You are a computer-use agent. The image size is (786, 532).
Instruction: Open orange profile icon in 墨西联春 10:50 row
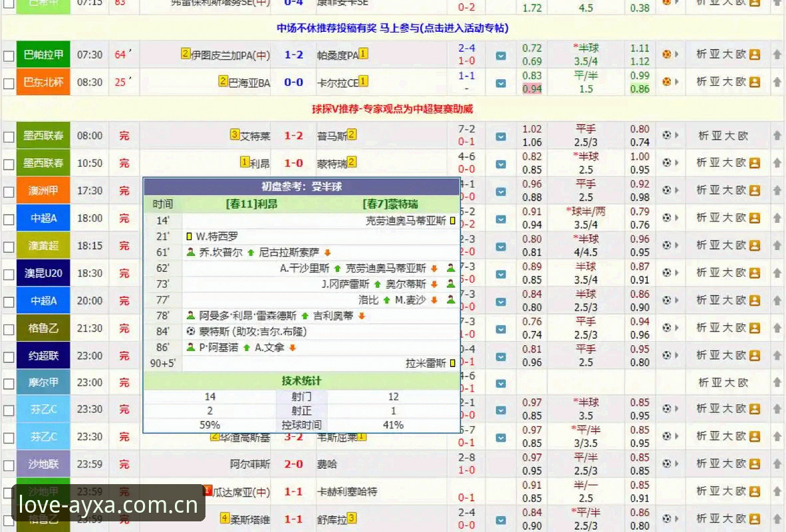click(755, 163)
